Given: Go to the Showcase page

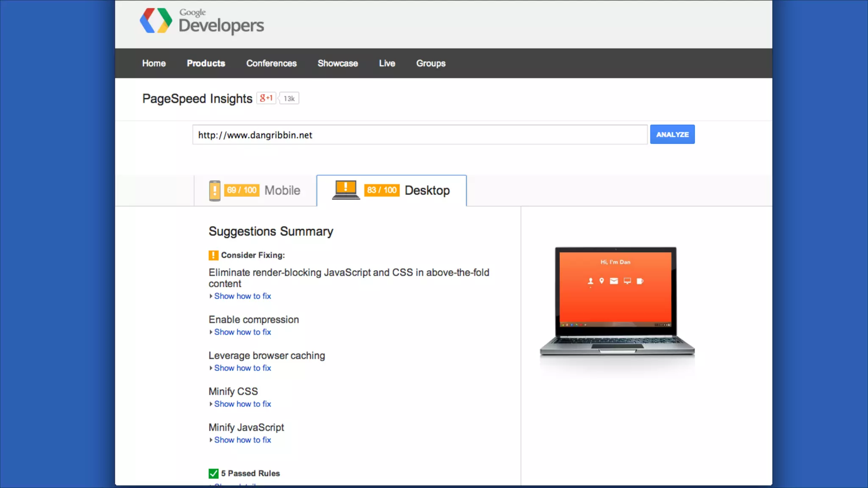Looking at the screenshot, I should coord(337,63).
